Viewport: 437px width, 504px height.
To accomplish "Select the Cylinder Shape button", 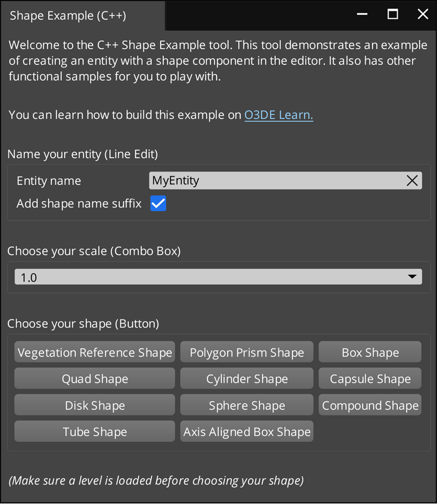I will pyautogui.click(x=246, y=379).
